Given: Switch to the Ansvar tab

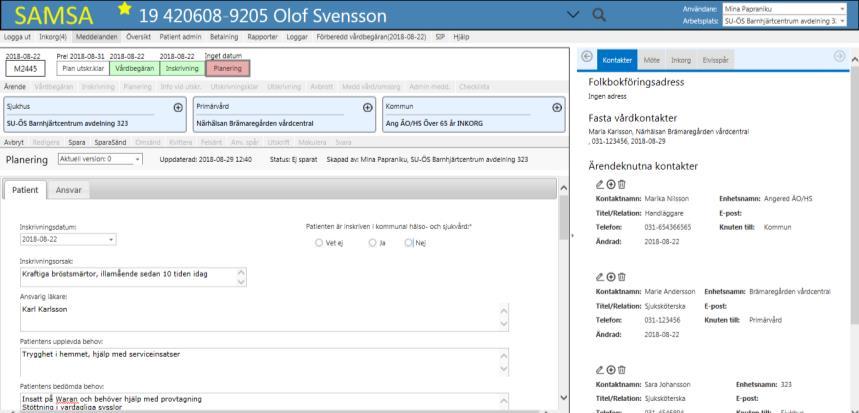Looking at the screenshot, I should pos(68,190).
